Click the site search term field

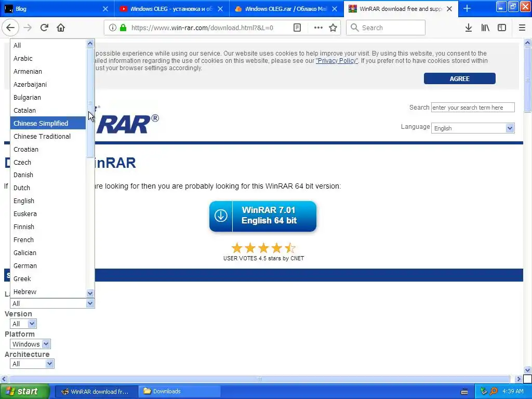[x=473, y=108]
